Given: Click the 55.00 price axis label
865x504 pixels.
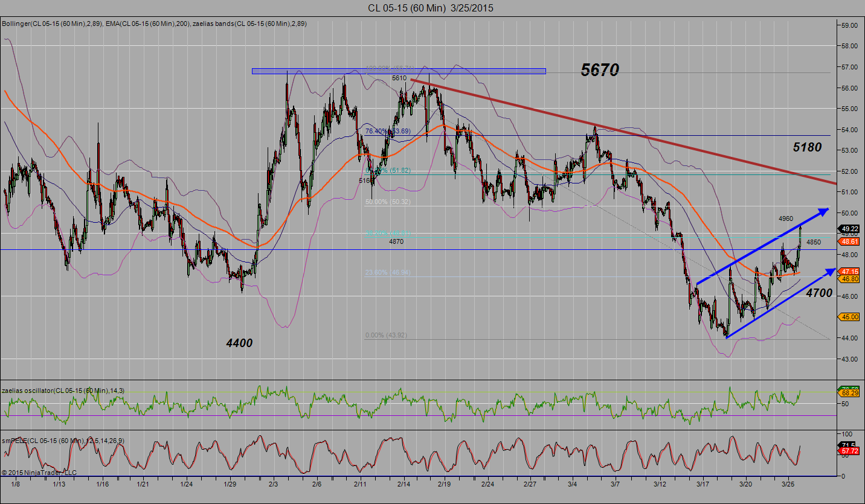Looking at the screenshot, I should pyautogui.click(x=851, y=109).
